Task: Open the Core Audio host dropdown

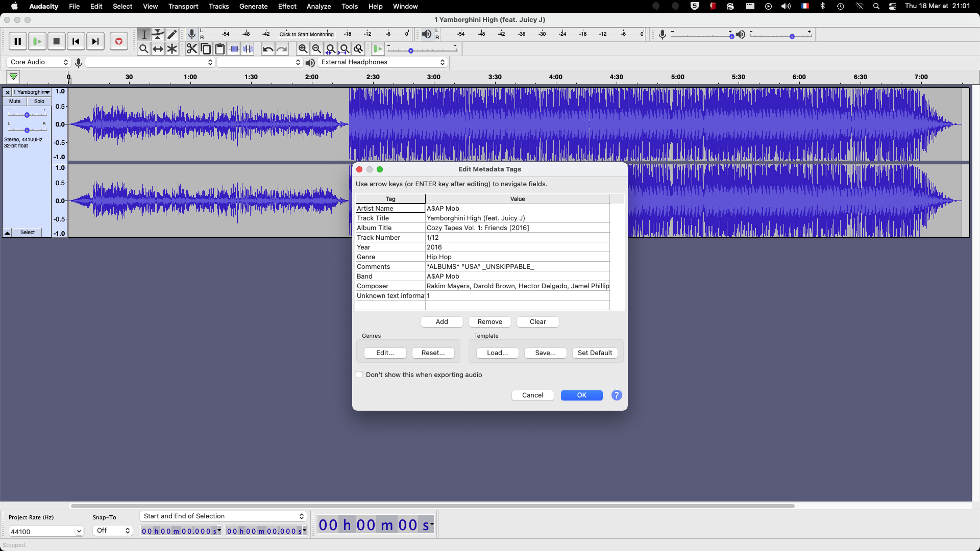Action: [39, 62]
